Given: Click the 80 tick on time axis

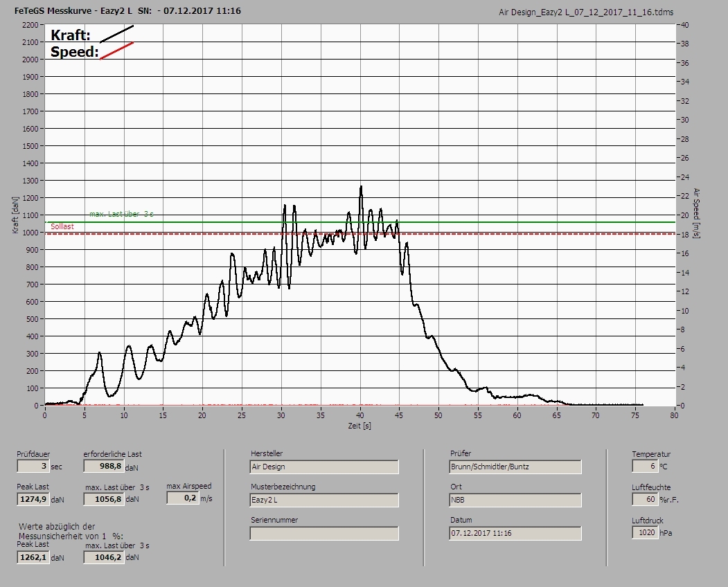Looking at the screenshot, I should coord(674,415).
